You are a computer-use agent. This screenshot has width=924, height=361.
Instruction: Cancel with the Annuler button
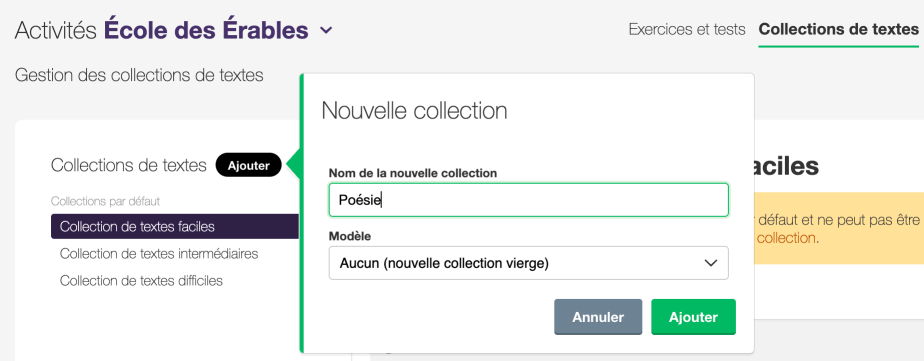(x=598, y=317)
